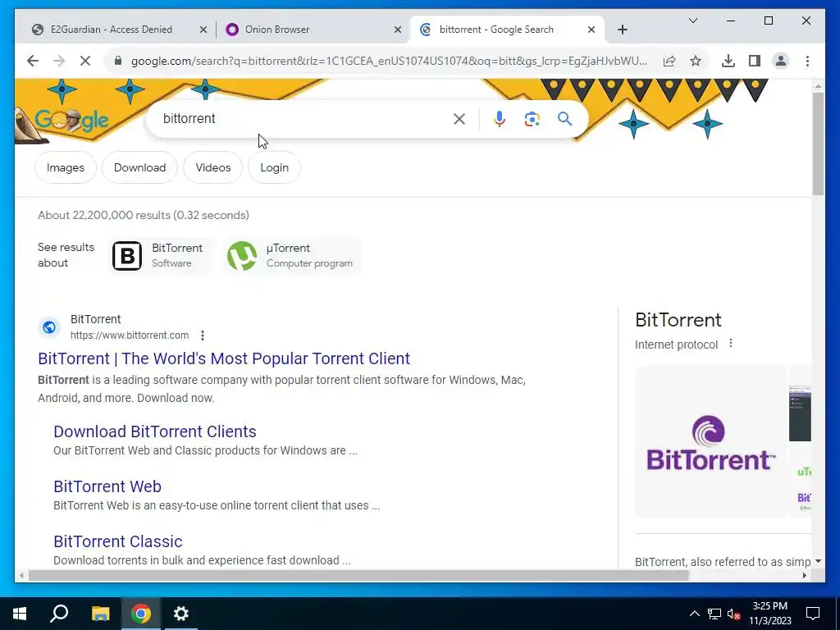Start voice search with microphone
The height and width of the screenshot is (630, 840).
pyautogui.click(x=500, y=119)
